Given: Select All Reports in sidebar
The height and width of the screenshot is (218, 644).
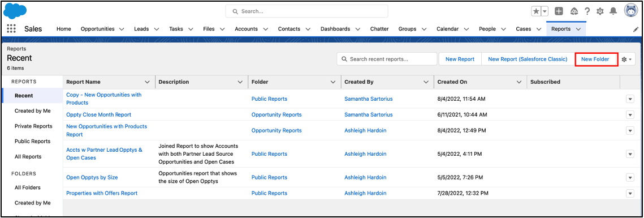Looking at the screenshot, I should [x=28, y=157].
